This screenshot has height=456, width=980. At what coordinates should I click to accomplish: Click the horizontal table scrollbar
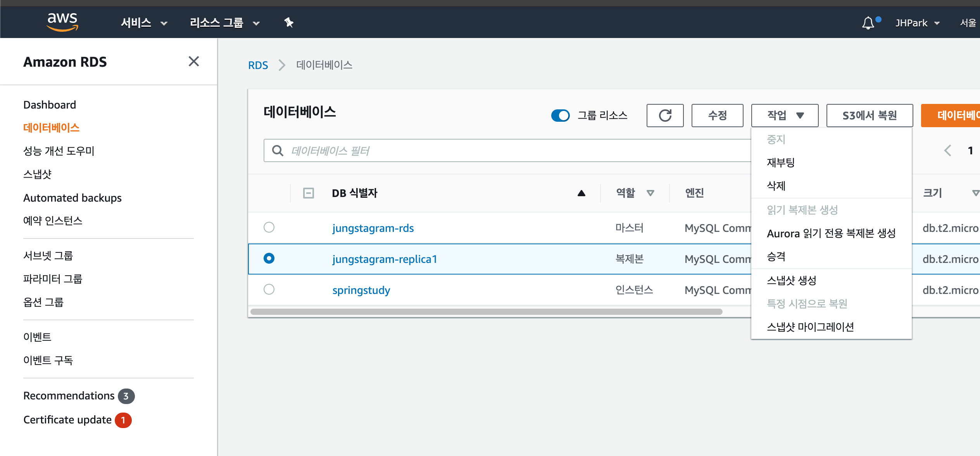coord(486,312)
